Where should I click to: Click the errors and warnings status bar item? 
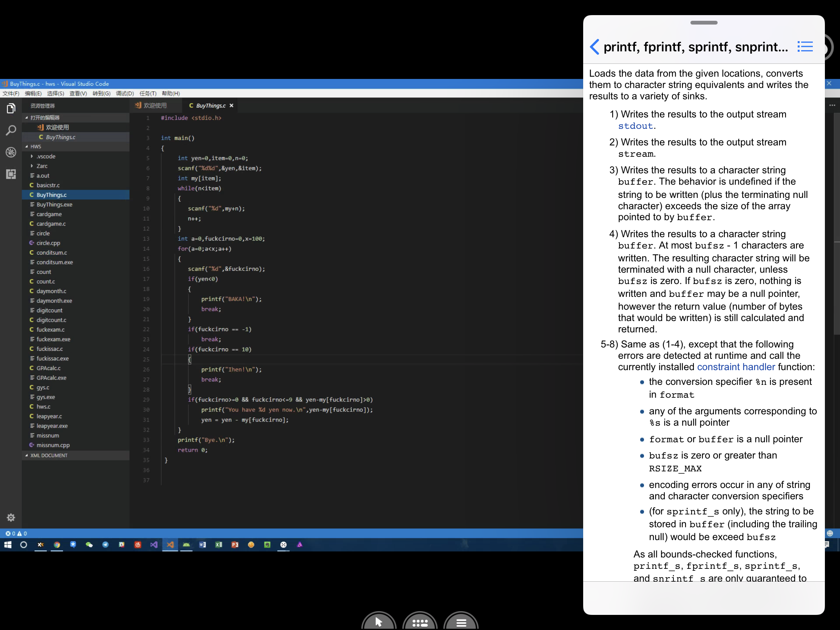[x=16, y=533]
